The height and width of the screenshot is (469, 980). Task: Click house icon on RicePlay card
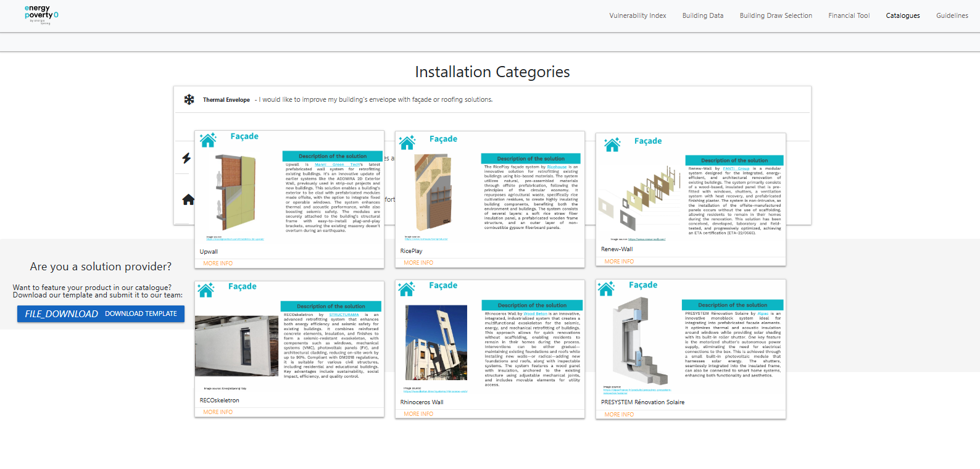pos(407,143)
